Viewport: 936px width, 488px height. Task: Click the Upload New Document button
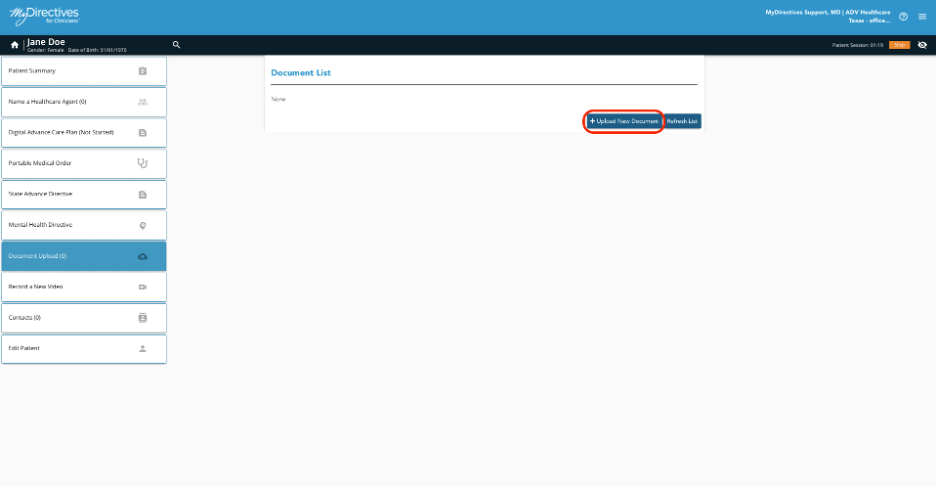point(624,121)
